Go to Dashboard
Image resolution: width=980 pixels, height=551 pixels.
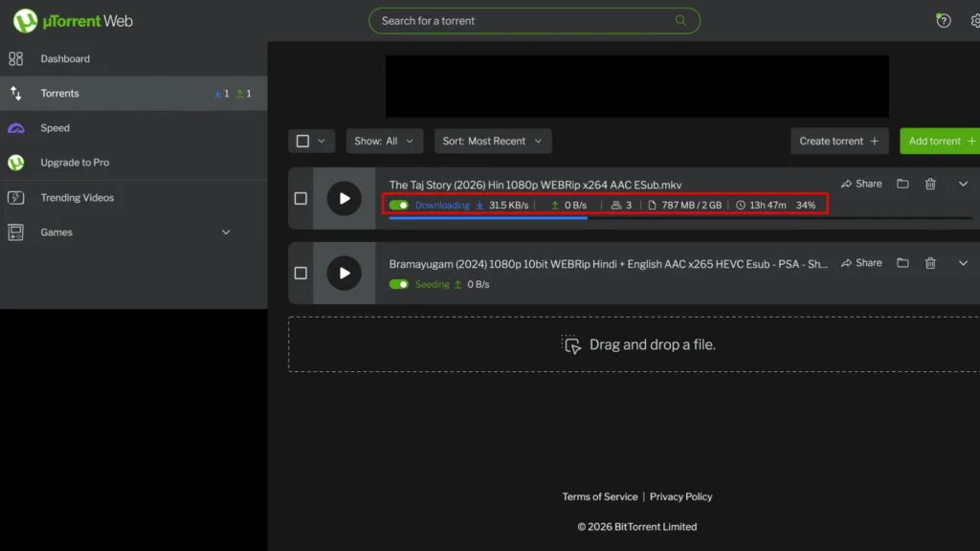134,58
